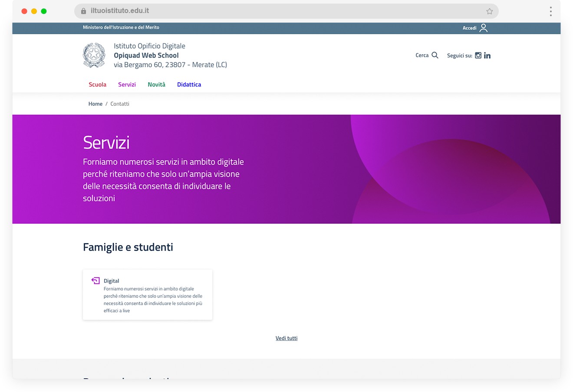Click the Digital service card icon
The height and width of the screenshot is (392, 573).
click(95, 281)
